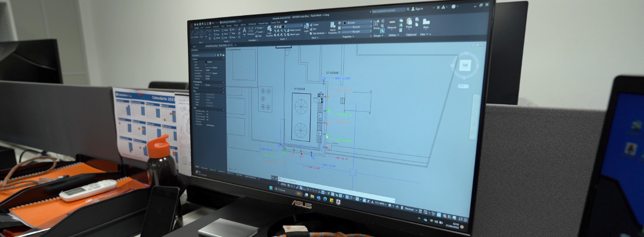
Task: Open the color ByLayer dropdown
Action: tap(357, 23)
